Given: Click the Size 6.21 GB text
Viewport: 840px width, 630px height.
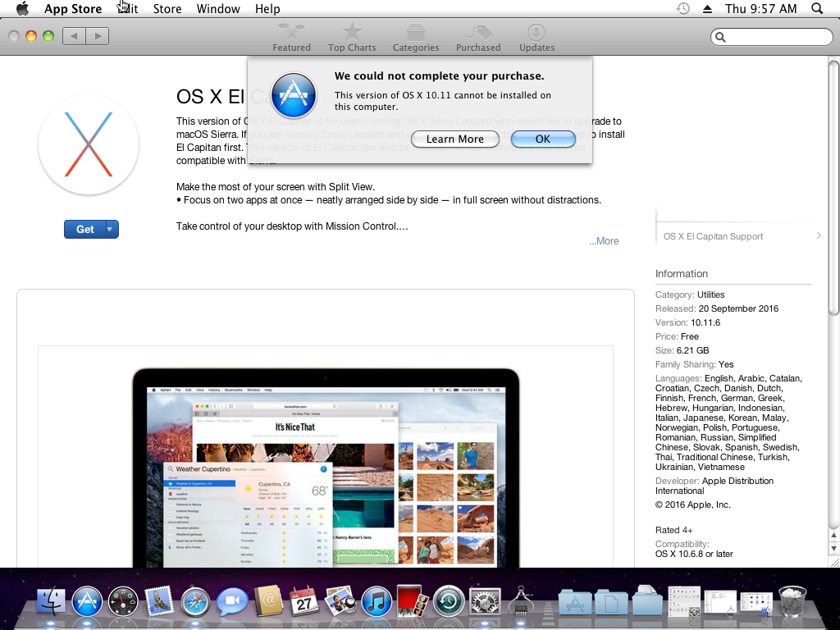Looking at the screenshot, I should (x=682, y=350).
